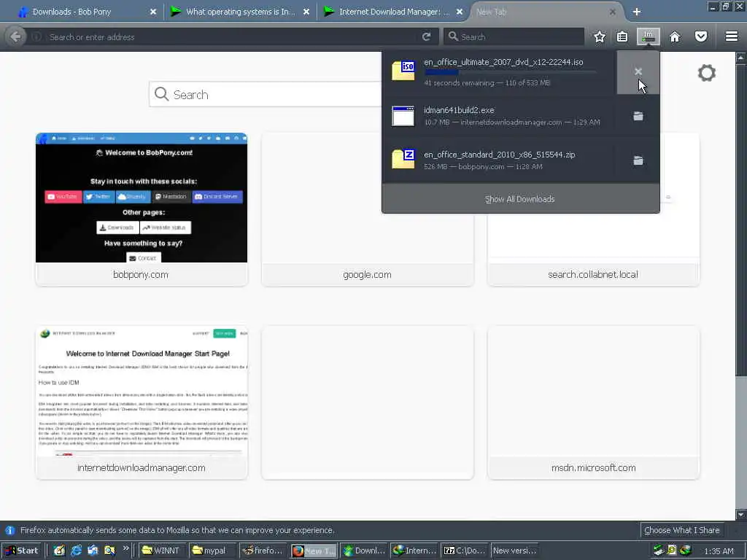Click the toolbar Search box
747x560 pixels.
pos(514,36)
